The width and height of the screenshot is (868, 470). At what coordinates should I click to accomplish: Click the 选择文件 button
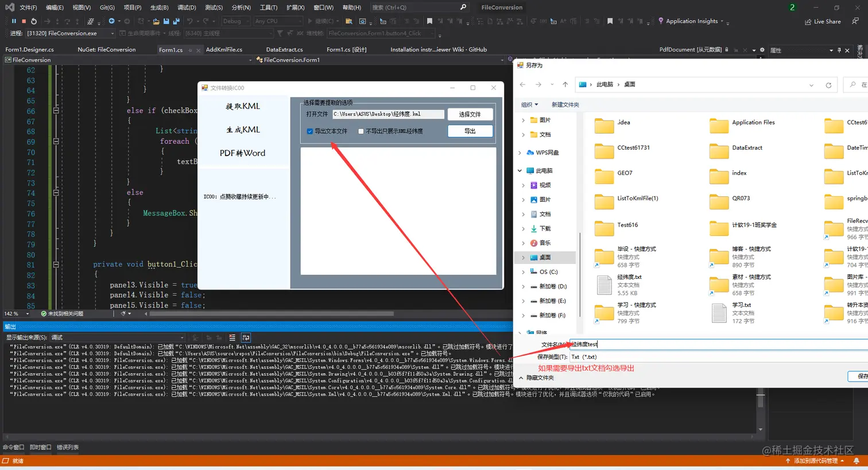(x=470, y=114)
